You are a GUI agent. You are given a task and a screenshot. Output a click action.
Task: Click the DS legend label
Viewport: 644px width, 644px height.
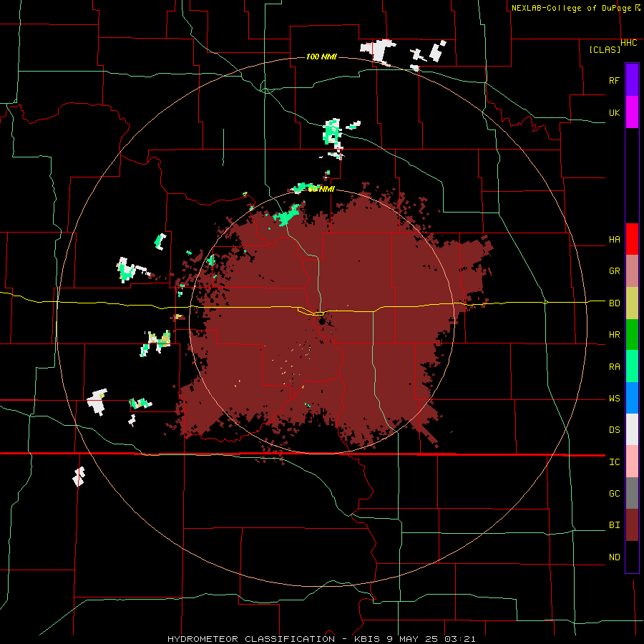(x=614, y=430)
